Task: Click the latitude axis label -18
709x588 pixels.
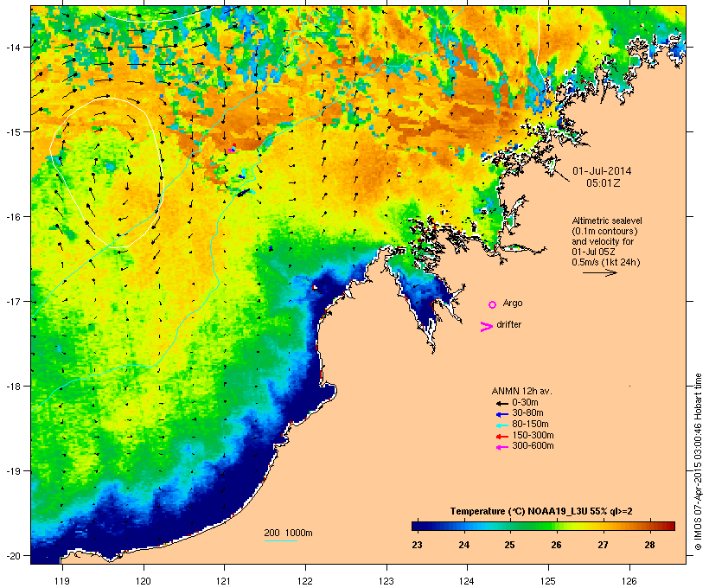Action: [12, 387]
